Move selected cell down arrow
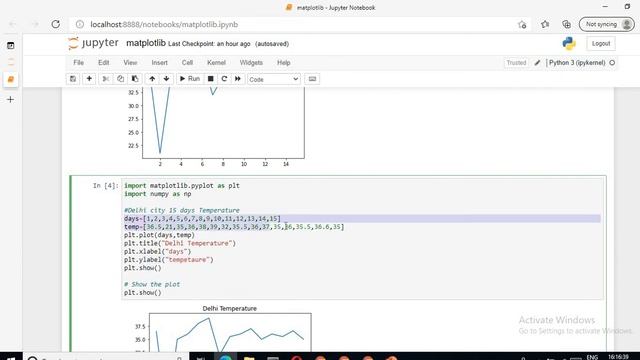 [x=167, y=79]
